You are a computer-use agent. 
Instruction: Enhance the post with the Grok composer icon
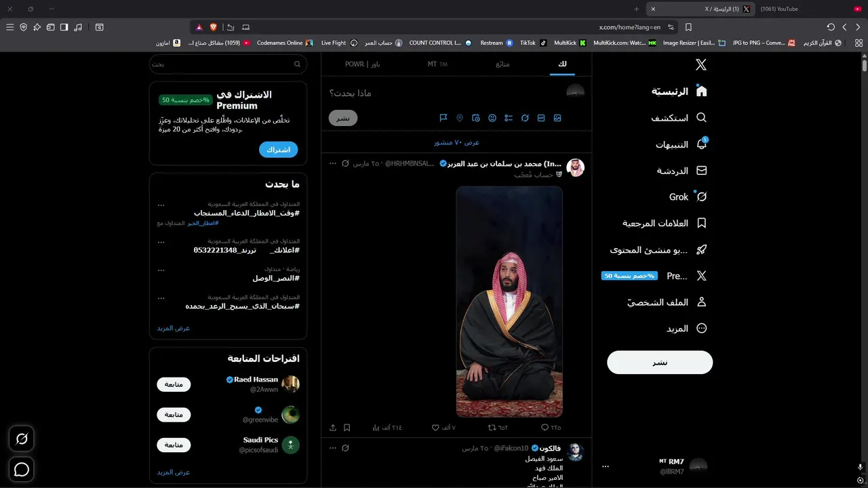(x=525, y=118)
